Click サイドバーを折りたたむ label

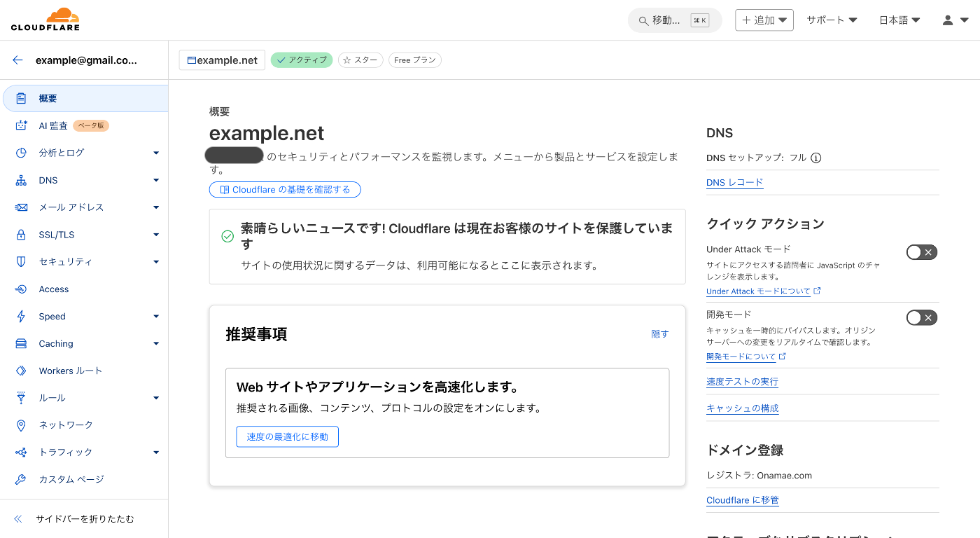[85, 519]
